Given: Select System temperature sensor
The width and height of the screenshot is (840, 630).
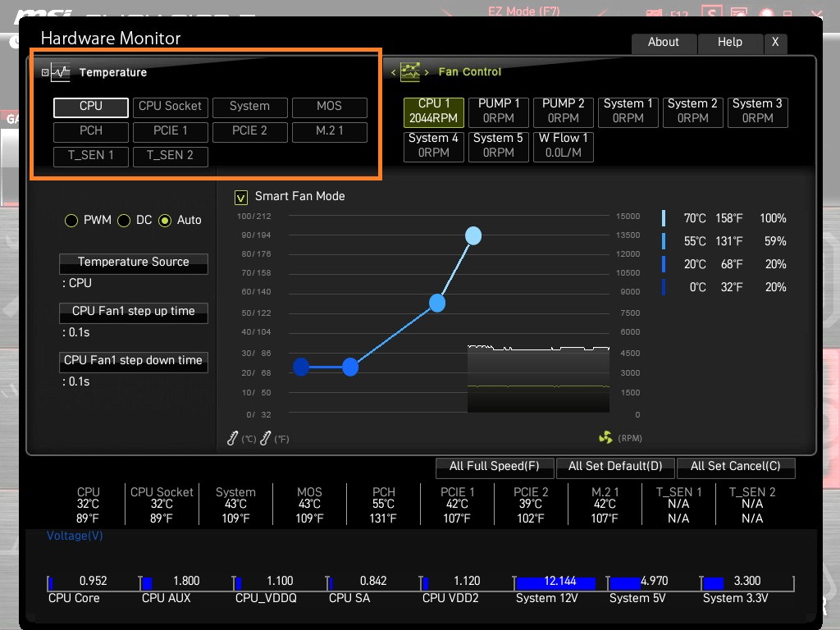Looking at the screenshot, I should pos(249,107).
